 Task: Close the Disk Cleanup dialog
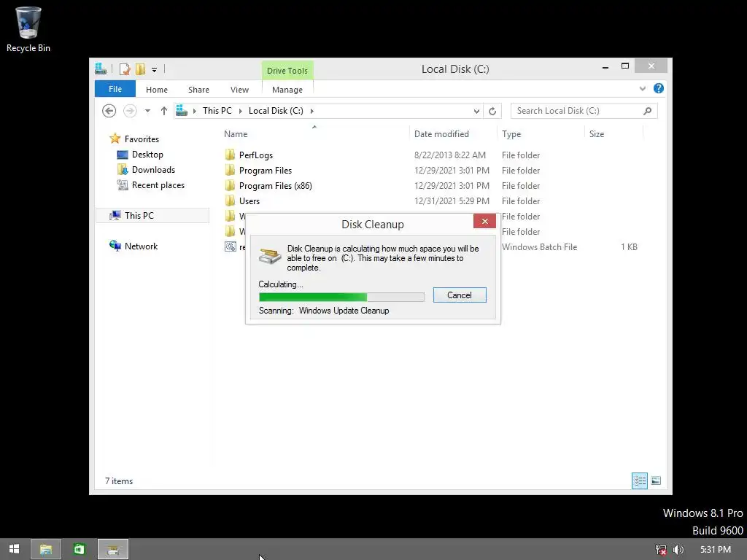click(484, 221)
